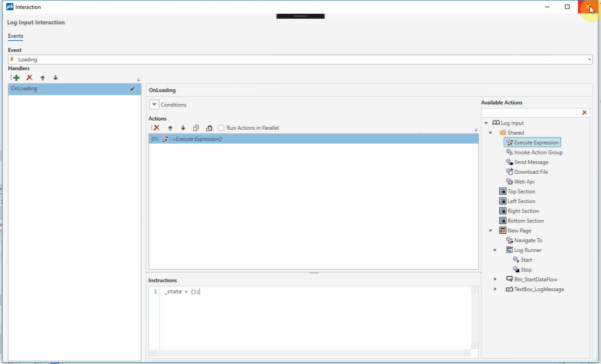Enable Run Actions in Parallel

(x=221, y=128)
